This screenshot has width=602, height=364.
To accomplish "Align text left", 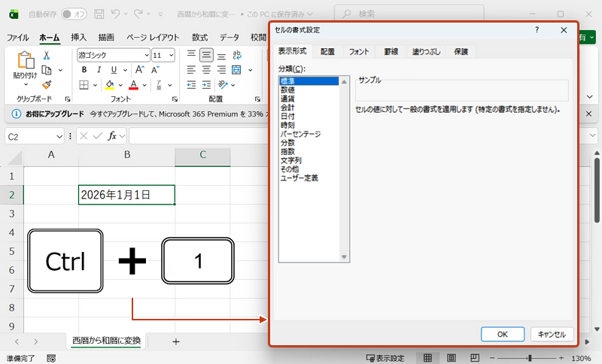I will pyautogui.click(x=191, y=70).
